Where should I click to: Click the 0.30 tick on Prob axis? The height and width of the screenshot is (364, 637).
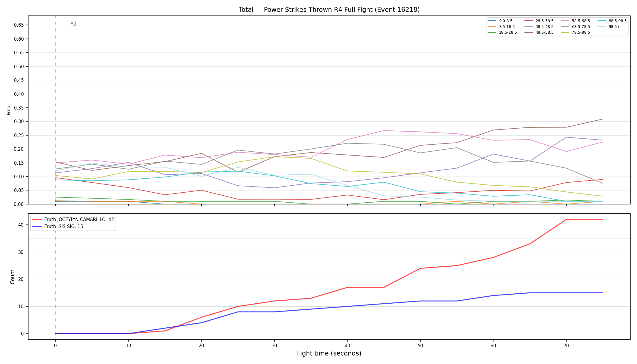click(x=19, y=122)
